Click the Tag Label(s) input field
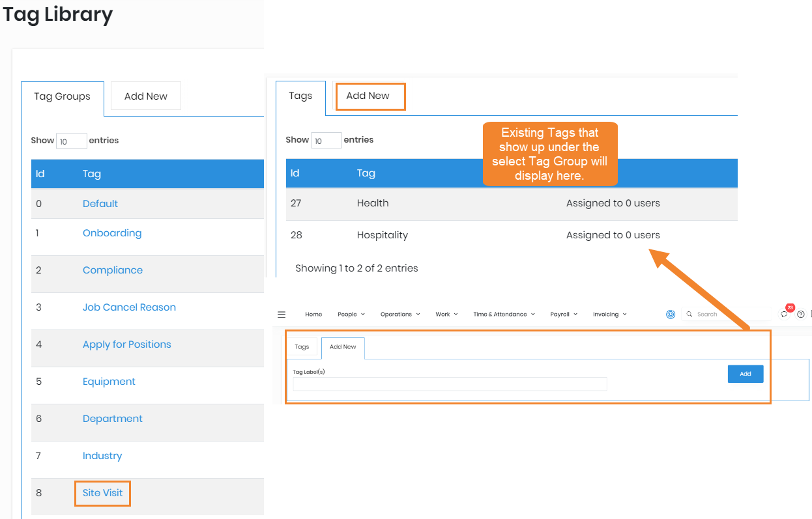The image size is (812, 519). click(x=450, y=384)
